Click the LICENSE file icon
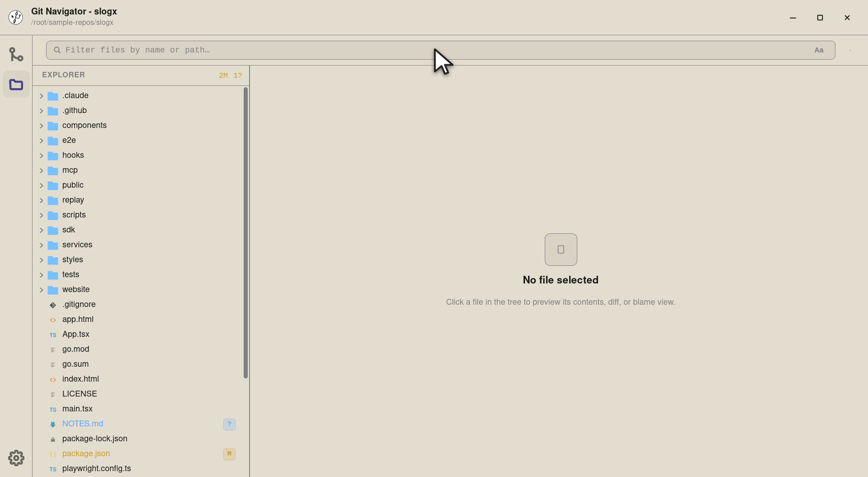Viewport: 868px width, 477px height. (53, 394)
